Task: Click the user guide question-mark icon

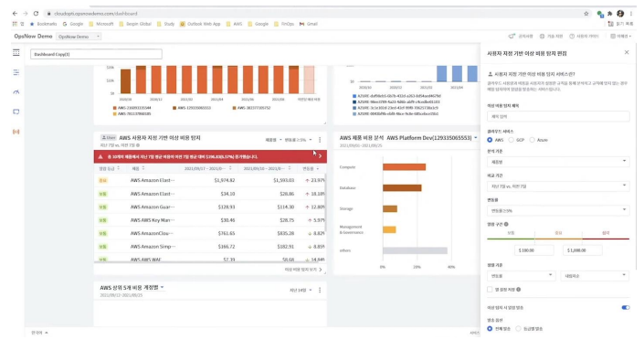Action: click(x=572, y=37)
